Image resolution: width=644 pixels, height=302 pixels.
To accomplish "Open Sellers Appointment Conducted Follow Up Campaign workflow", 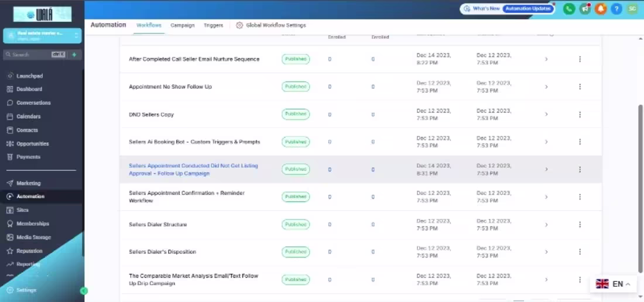I will pyautogui.click(x=193, y=170).
